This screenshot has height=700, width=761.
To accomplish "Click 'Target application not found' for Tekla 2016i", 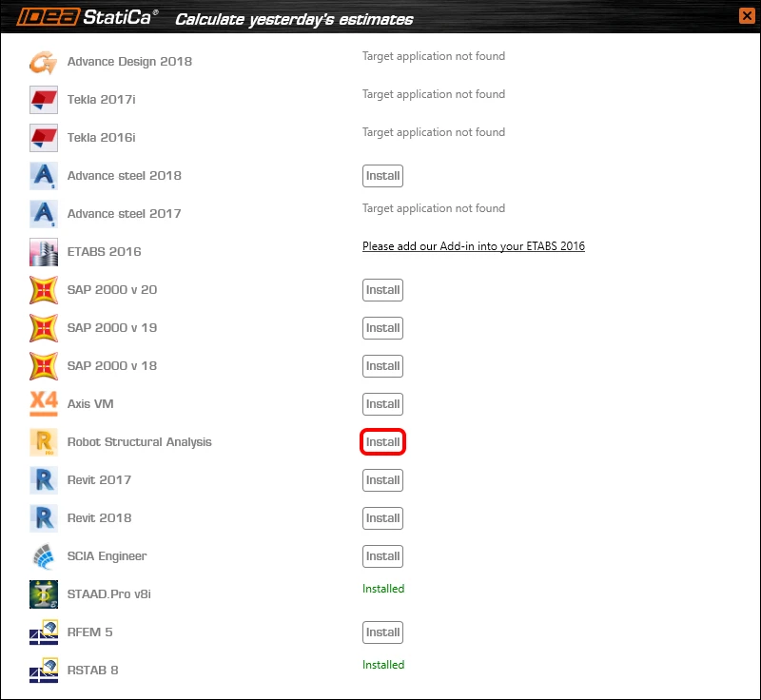I will (434, 132).
